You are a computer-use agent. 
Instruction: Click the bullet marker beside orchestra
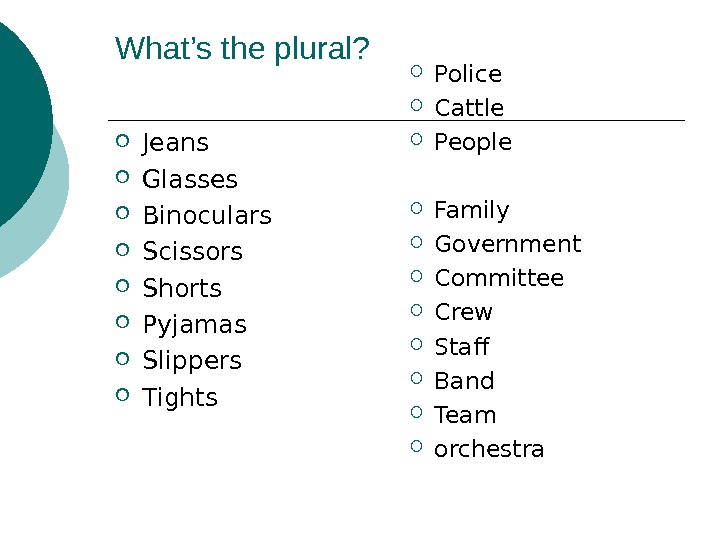tap(416, 446)
